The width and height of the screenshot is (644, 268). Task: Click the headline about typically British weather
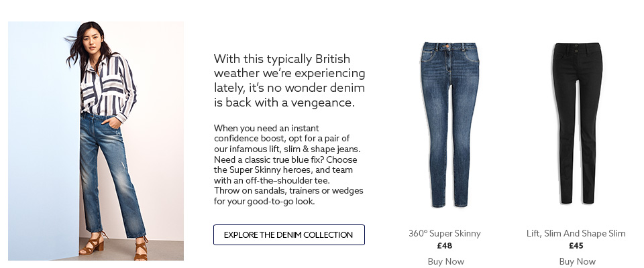[x=289, y=80]
